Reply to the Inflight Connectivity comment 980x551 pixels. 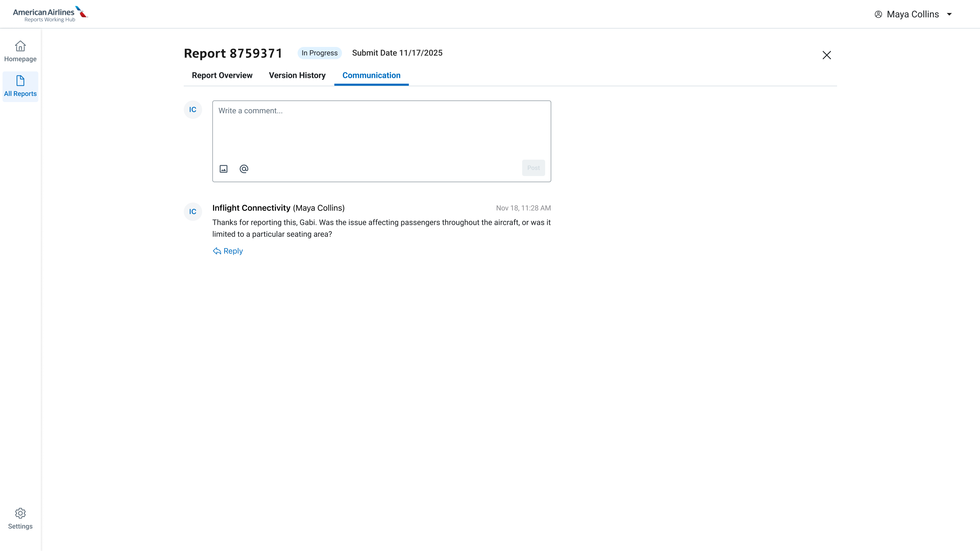(228, 251)
